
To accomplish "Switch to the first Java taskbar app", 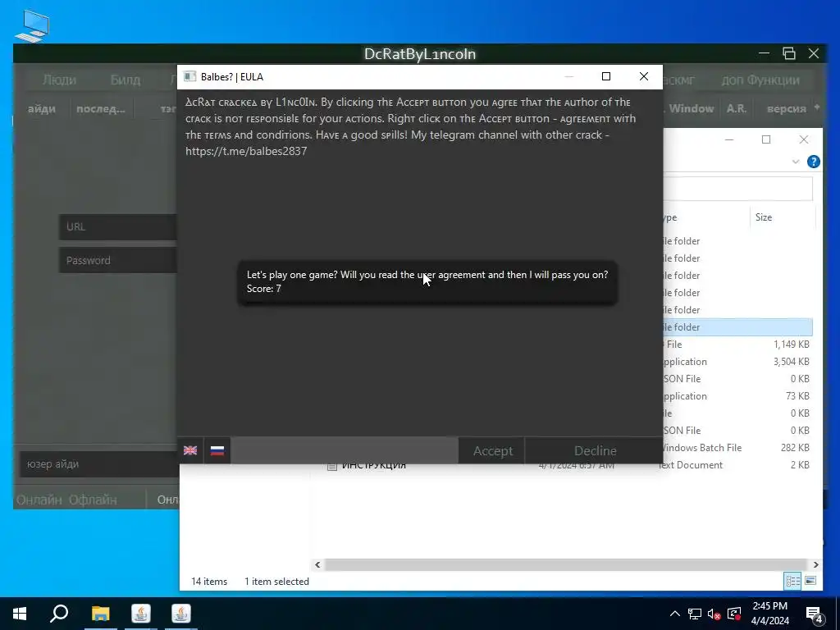I will tap(141, 614).
